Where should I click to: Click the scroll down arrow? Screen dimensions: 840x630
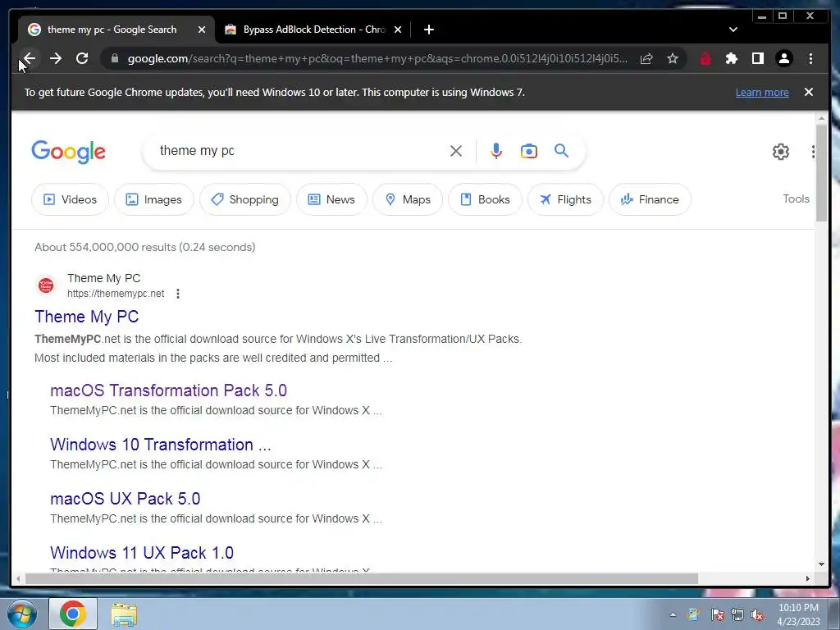click(x=821, y=564)
